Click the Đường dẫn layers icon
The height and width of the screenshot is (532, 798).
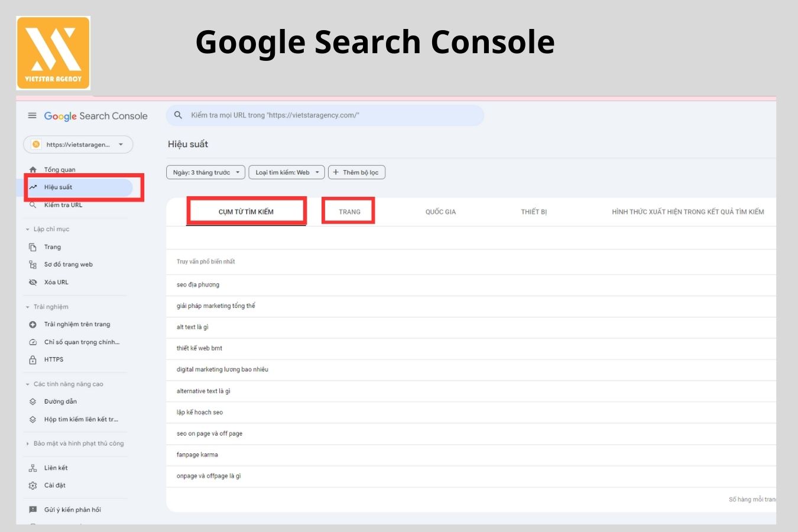[x=33, y=402]
